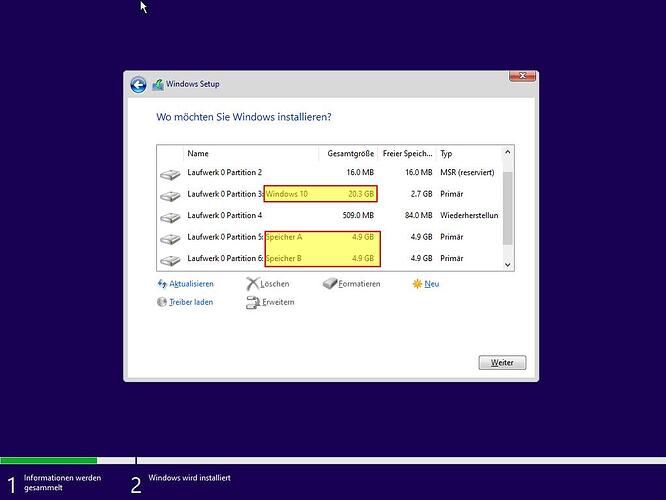
Task: Click the Erweitern partition icon
Action: tap(253, 302)
